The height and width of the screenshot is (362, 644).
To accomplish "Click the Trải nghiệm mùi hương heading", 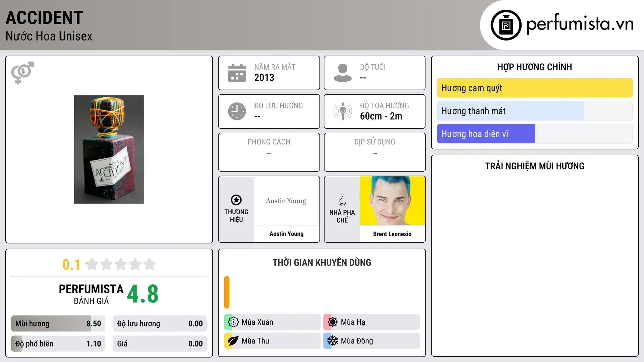I will pos(535,166).
